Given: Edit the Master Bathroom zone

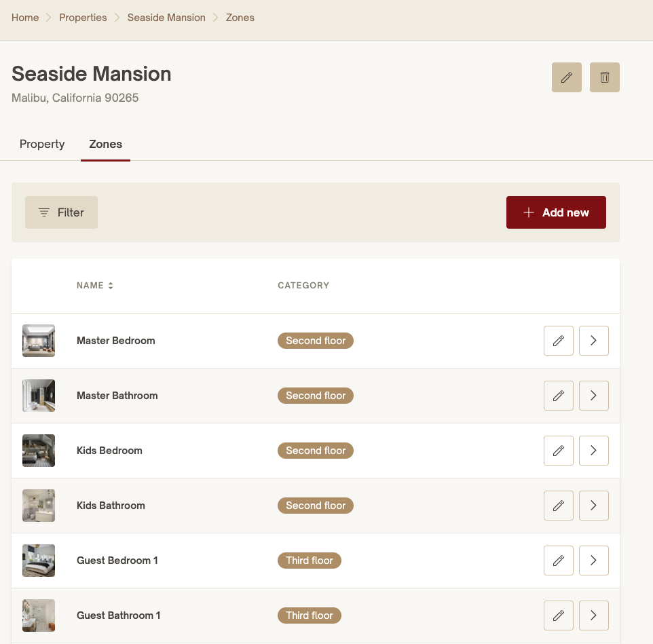Looking at the screenshot, I should pyautogui.click(x=558, y=396).
